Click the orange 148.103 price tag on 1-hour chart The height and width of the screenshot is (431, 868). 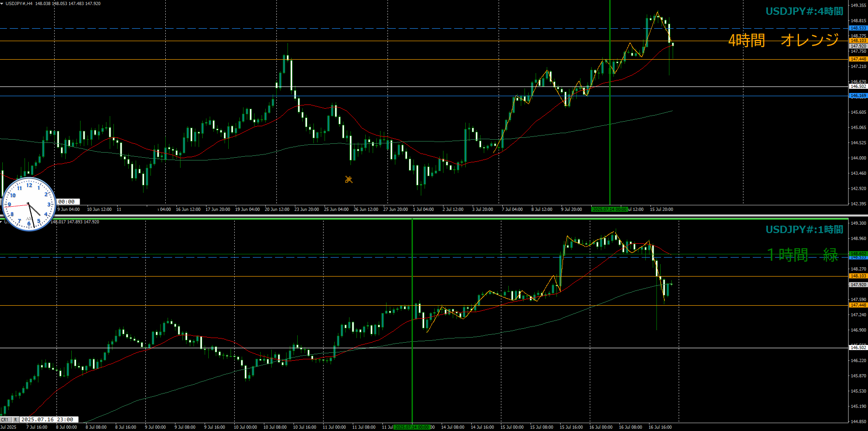pos(858,276)
